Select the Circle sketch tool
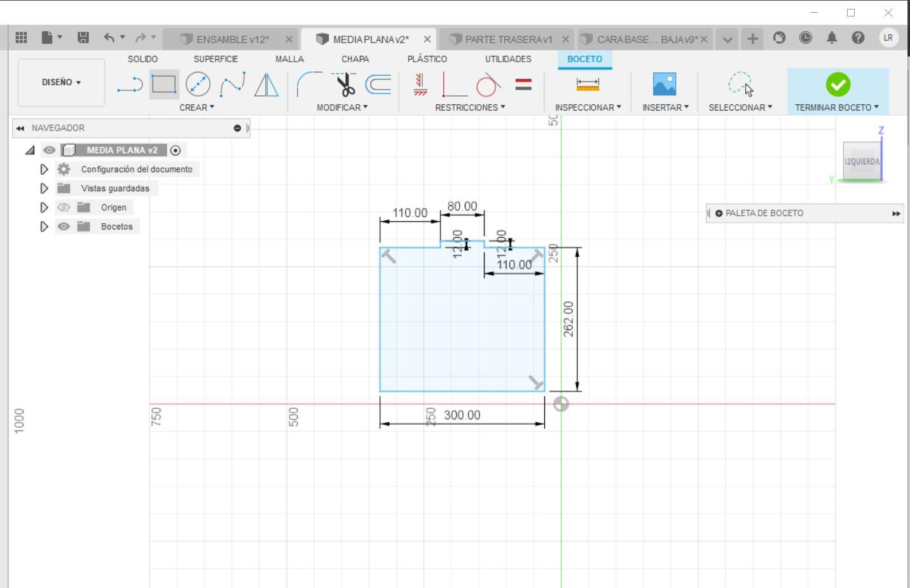 [198, 85]
